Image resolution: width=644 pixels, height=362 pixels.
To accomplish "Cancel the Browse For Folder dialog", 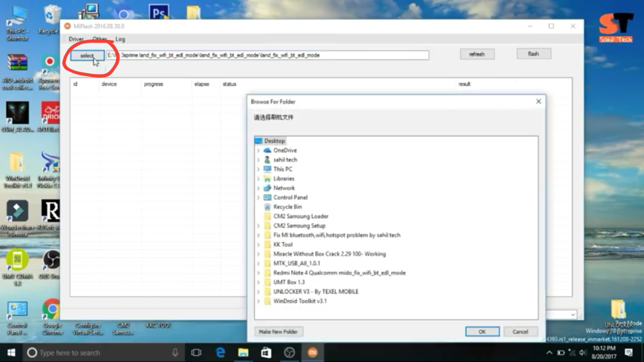I will tap(520, 332).
